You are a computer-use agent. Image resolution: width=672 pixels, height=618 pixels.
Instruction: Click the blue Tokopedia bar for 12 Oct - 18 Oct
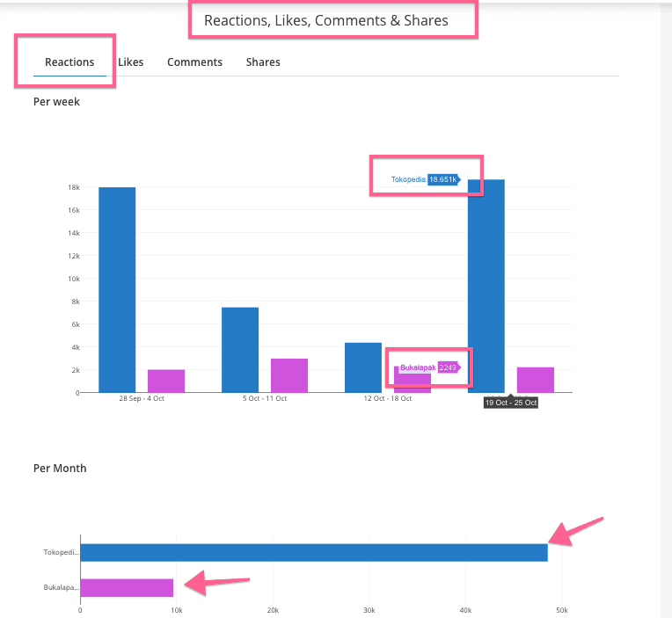click(363, 367)
